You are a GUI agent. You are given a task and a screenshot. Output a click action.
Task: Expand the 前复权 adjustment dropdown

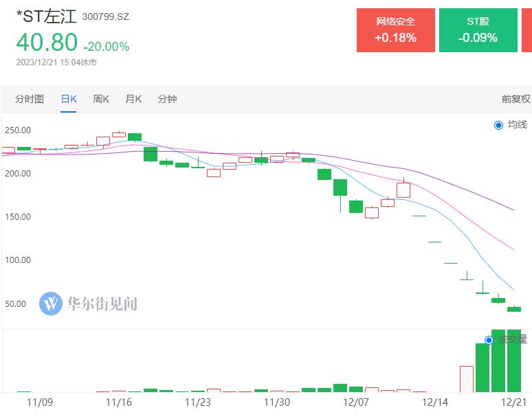[516, 99]
